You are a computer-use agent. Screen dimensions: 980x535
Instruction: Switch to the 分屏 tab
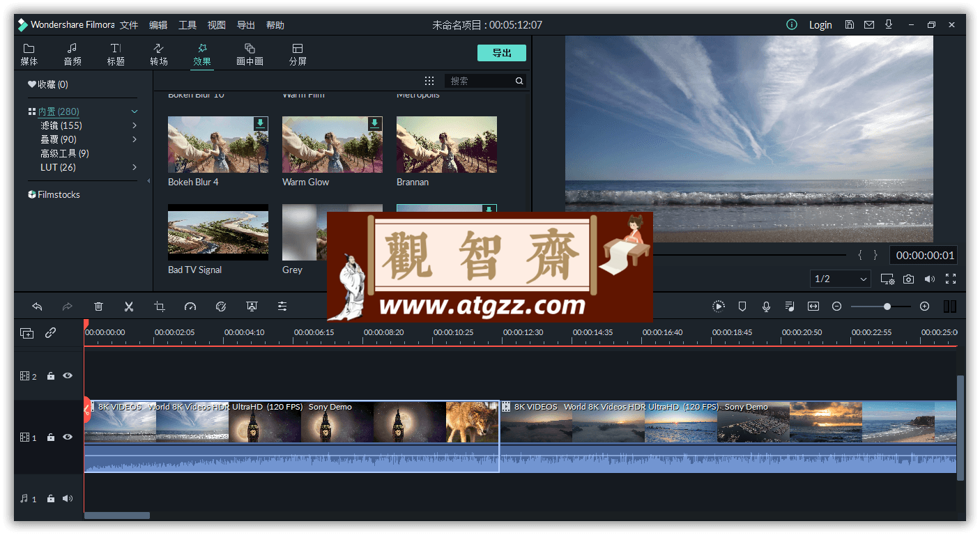pos(298,54)
